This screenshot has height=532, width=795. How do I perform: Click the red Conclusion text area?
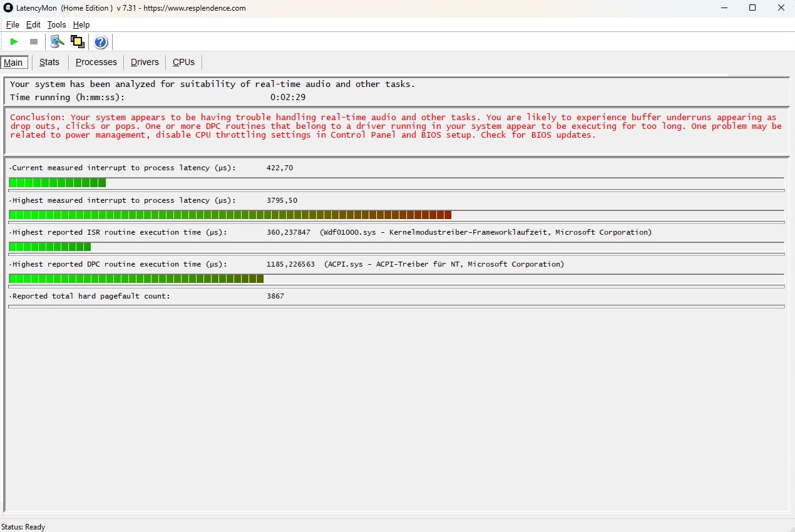(396, 126)
